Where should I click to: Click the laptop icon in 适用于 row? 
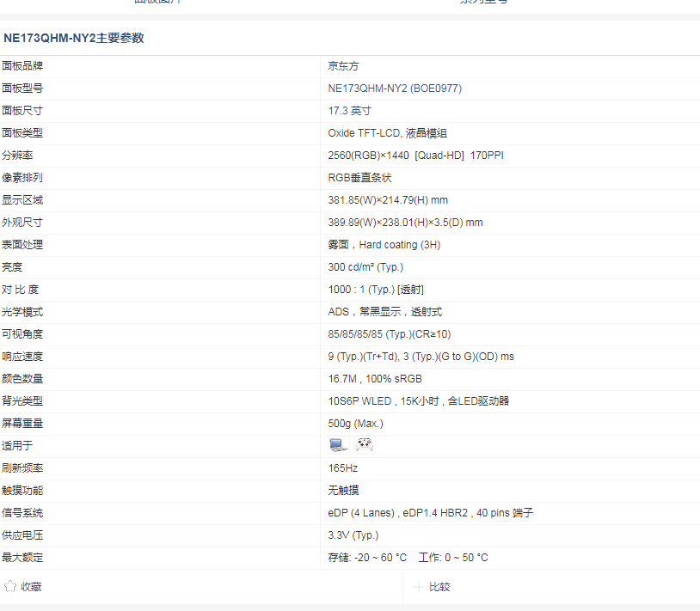pos(339,445)
